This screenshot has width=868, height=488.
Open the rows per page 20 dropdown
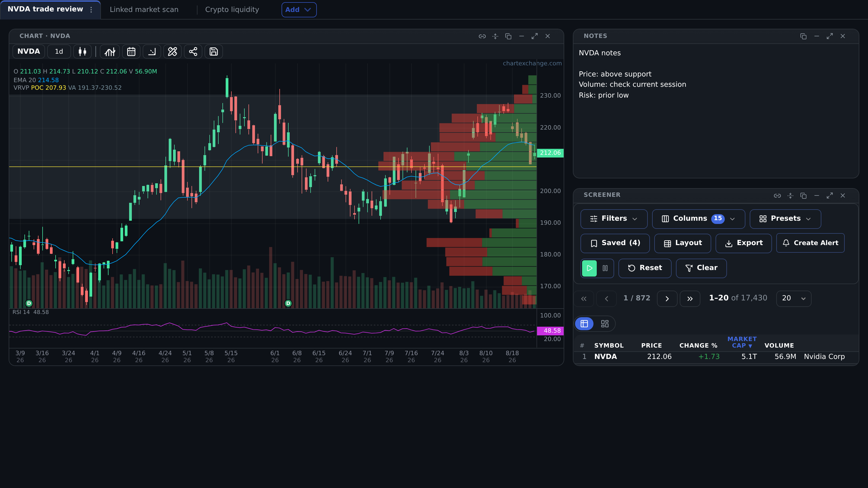point(794,298)
